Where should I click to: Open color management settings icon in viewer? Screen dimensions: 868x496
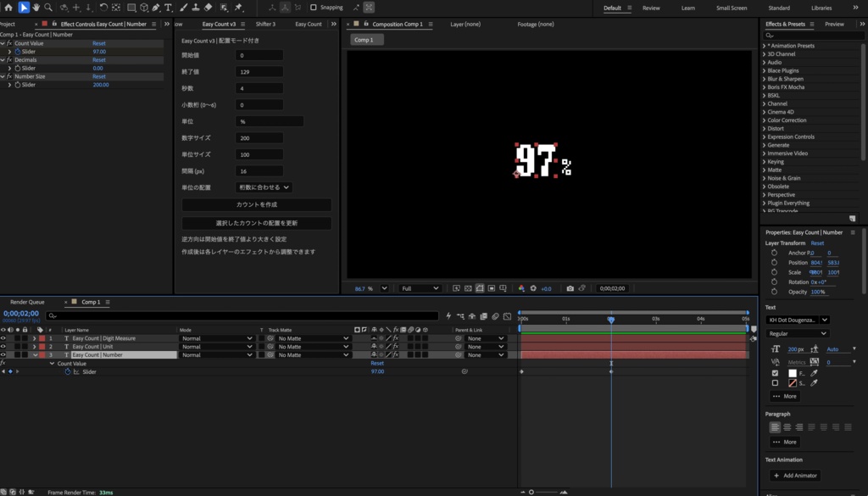[x=521, y=288]
